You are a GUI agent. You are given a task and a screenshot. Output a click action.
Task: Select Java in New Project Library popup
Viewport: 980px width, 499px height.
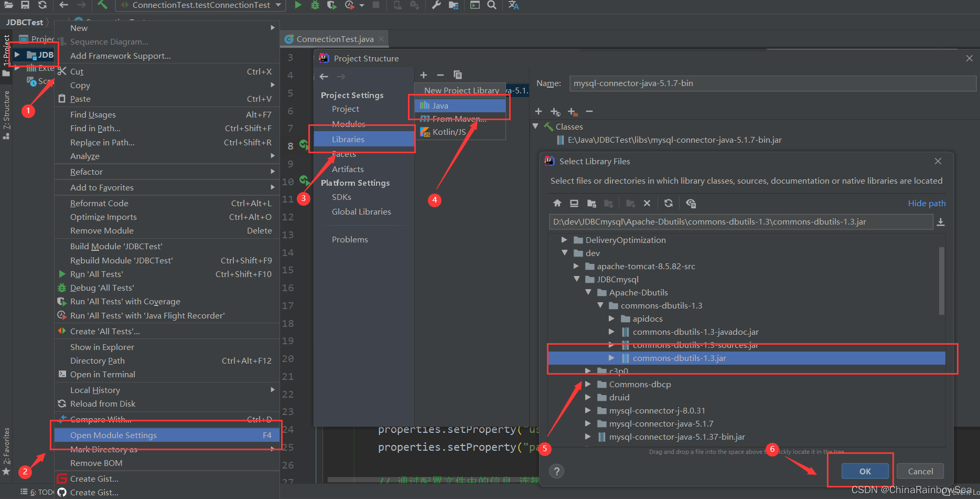click(x=460, y=105)
